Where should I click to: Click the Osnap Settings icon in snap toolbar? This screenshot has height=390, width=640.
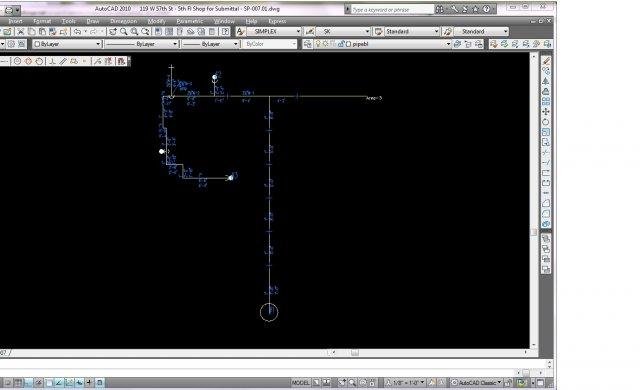pyautogui.click(x=121, y=61)
